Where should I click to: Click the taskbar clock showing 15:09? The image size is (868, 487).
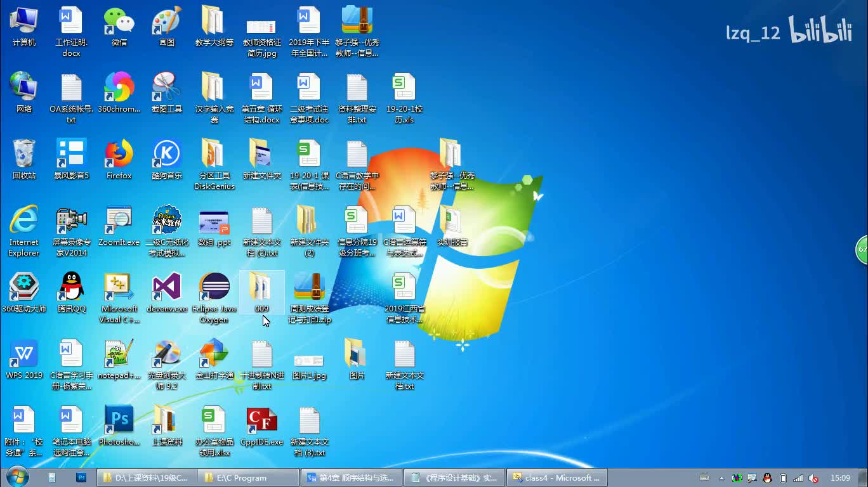point(840,477)
